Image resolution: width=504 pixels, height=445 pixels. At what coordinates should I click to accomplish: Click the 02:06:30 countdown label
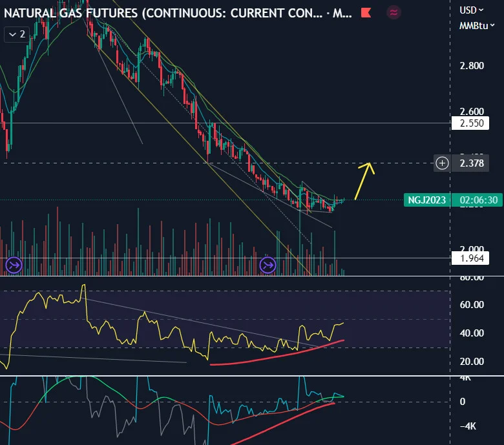[x=477, y=200]
